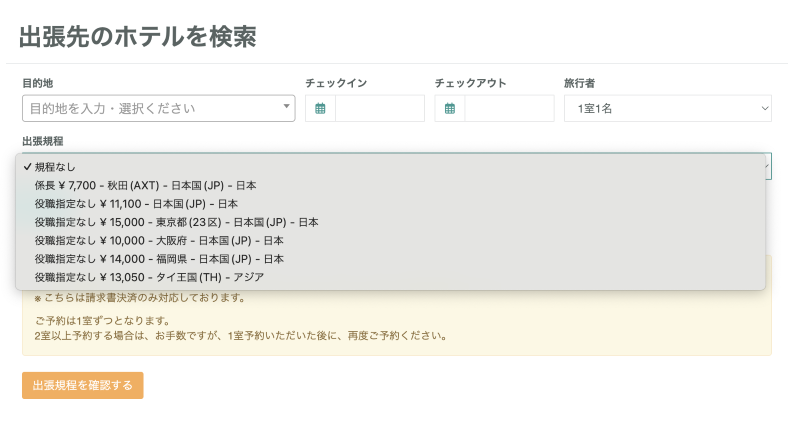
Task: Choose 係長 ¥7,700 秋田 (AXT) option
Action: pyautogui.click(x=390, y=185)
